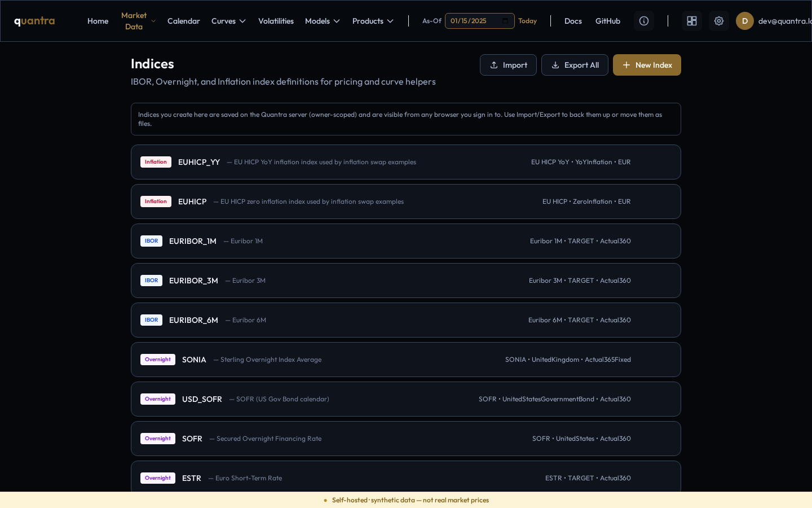Click the EUHICP_YY Inflation badge

[x=156, y=162]
